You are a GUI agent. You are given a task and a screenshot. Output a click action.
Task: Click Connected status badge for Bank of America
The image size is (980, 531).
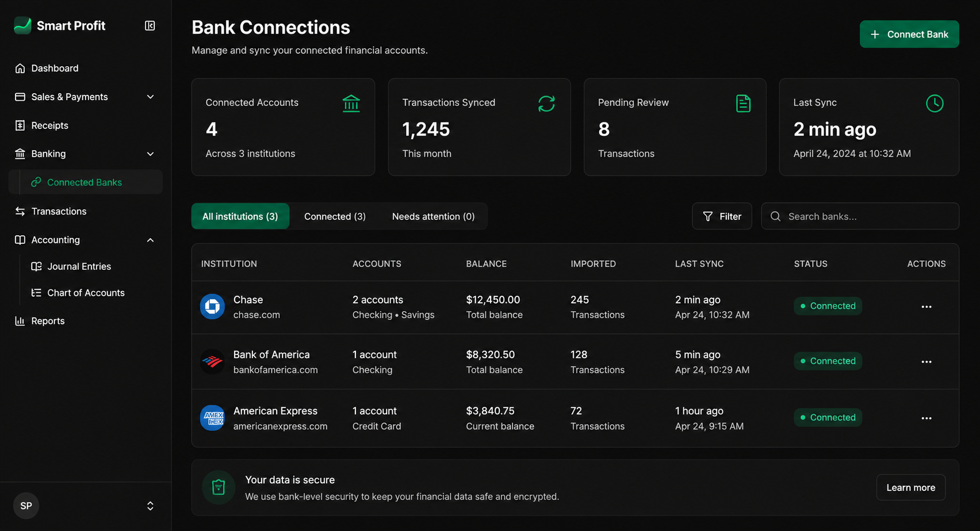click(828, 361)
